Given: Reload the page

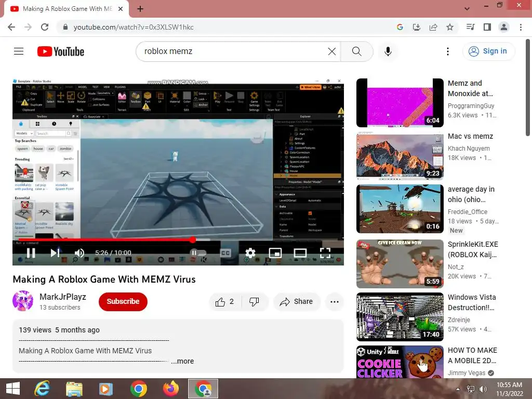Looking at the screenshot, I should pos(45,27).
